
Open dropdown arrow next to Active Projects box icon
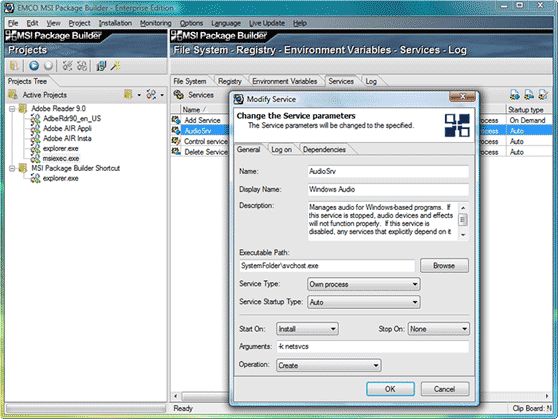pyautogui.click(x=139, y=95)
